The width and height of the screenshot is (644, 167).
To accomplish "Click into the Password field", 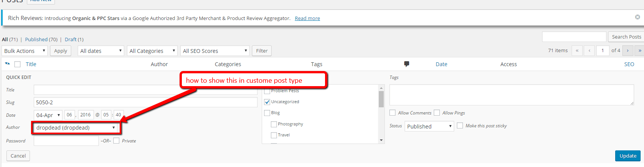I will (66, 141).
